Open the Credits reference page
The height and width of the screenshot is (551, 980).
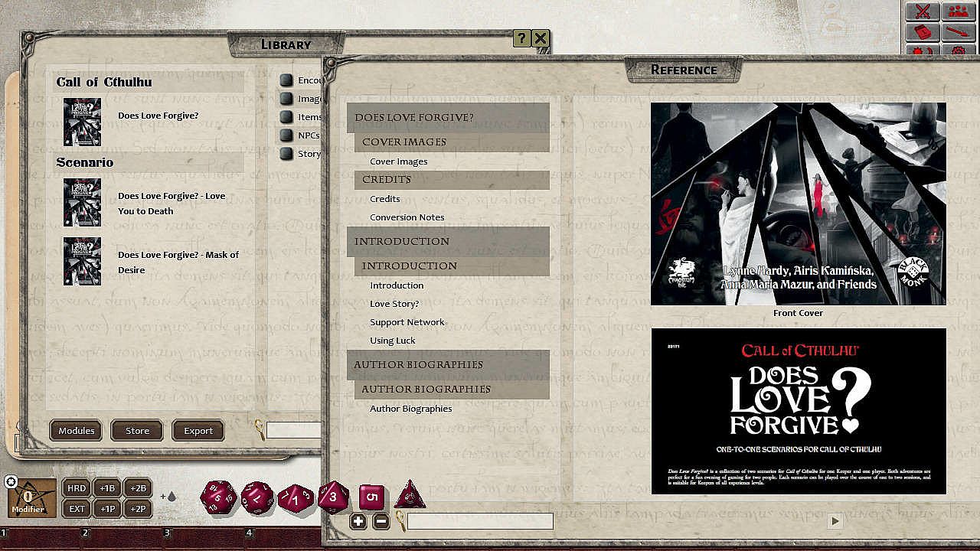(385, 199)
